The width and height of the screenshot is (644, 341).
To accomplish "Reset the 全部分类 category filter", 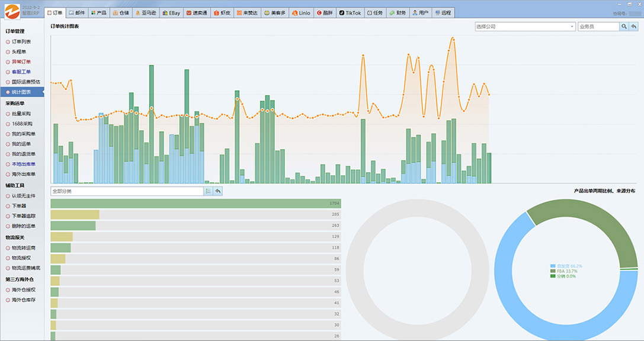I will (218, 191).
